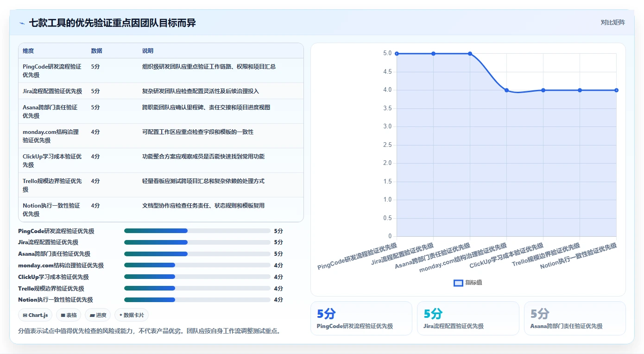Click the chart data point for PingCode
This screenshot has height=354, width=644.
click(x=397, y=54)
